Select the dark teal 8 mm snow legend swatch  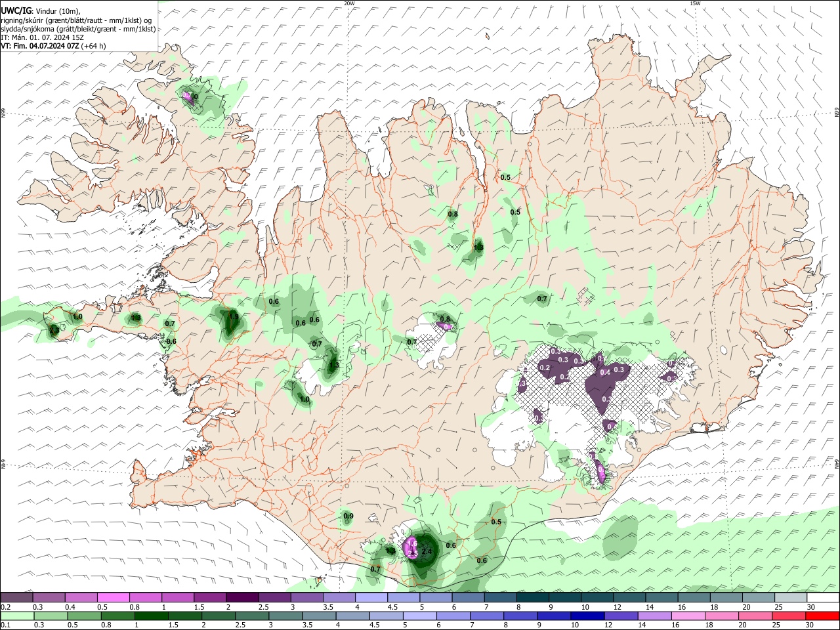pos(532,598)
